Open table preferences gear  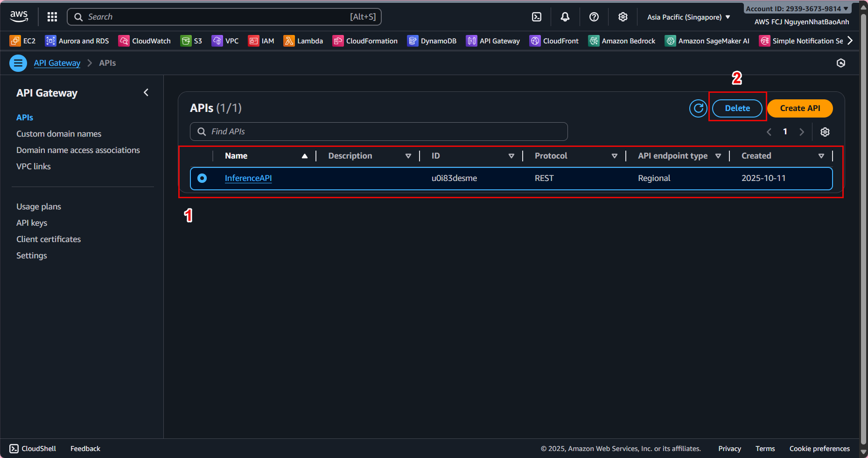click(825, 132)
